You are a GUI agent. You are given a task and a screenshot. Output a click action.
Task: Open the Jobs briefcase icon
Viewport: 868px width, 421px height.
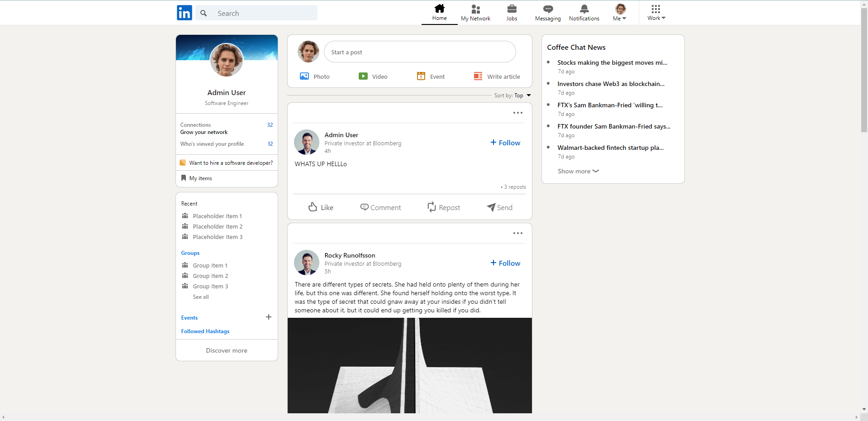(x=512, y=9)
